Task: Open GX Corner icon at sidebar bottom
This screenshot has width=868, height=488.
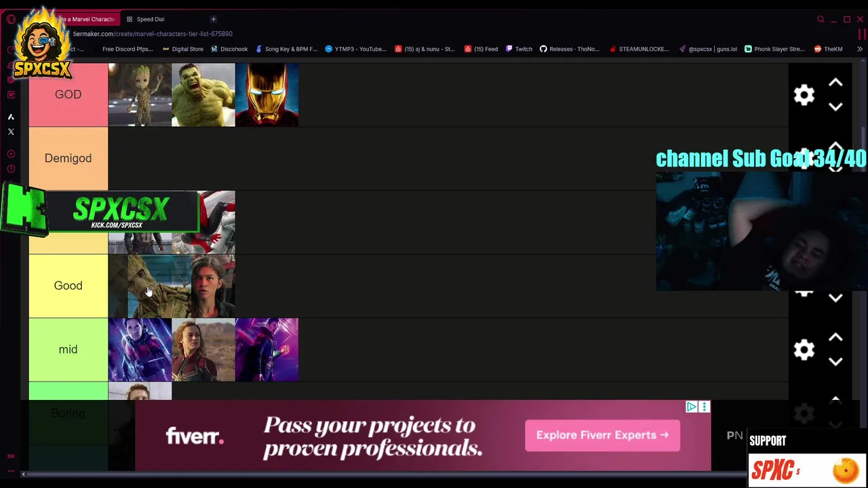Action: coord(11,456)
